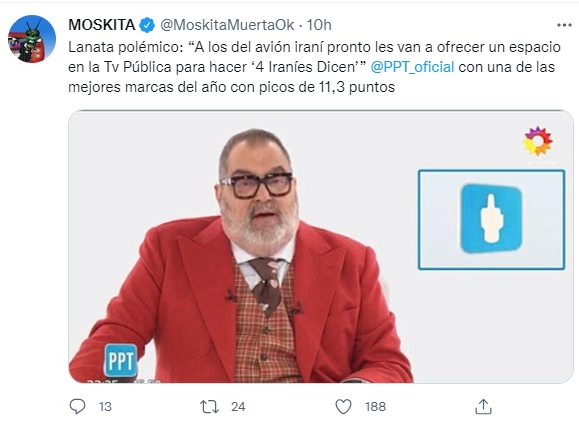Click the colorful El Trece sun logo
The image size is (579, 422).
click(538, 141)
